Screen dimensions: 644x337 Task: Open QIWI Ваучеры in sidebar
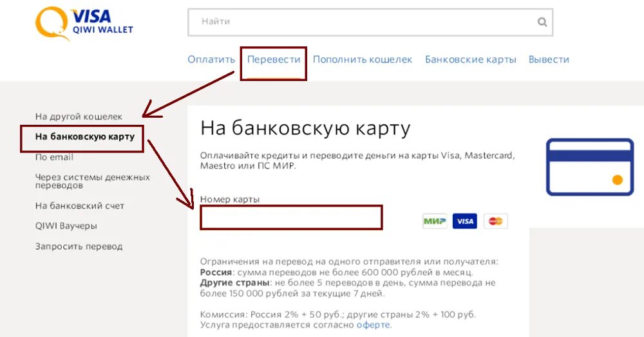pyautogui.click(x=66, y=226)
